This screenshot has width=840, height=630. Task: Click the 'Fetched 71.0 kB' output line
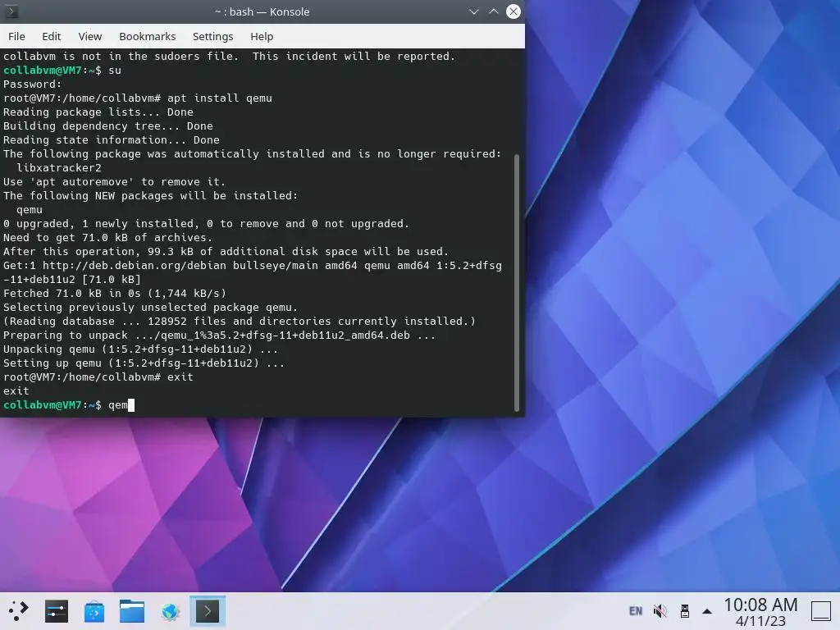point(115,293)
